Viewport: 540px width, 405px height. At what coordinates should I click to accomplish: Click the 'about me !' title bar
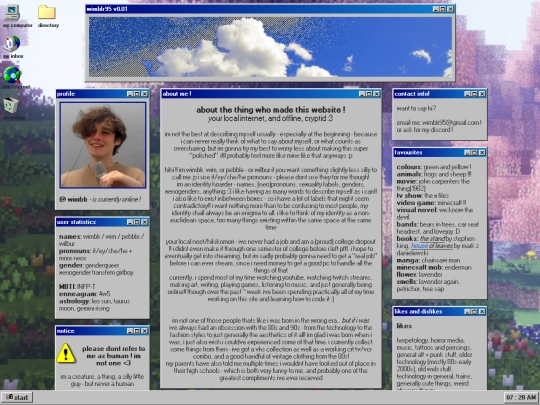pos(271,94)
